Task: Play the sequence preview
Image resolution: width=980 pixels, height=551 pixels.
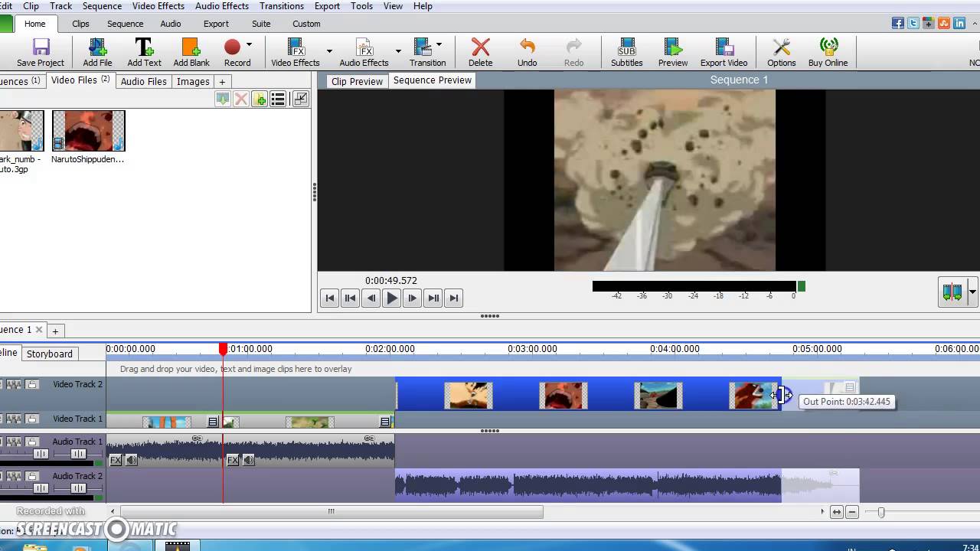Action: (391, 298)
